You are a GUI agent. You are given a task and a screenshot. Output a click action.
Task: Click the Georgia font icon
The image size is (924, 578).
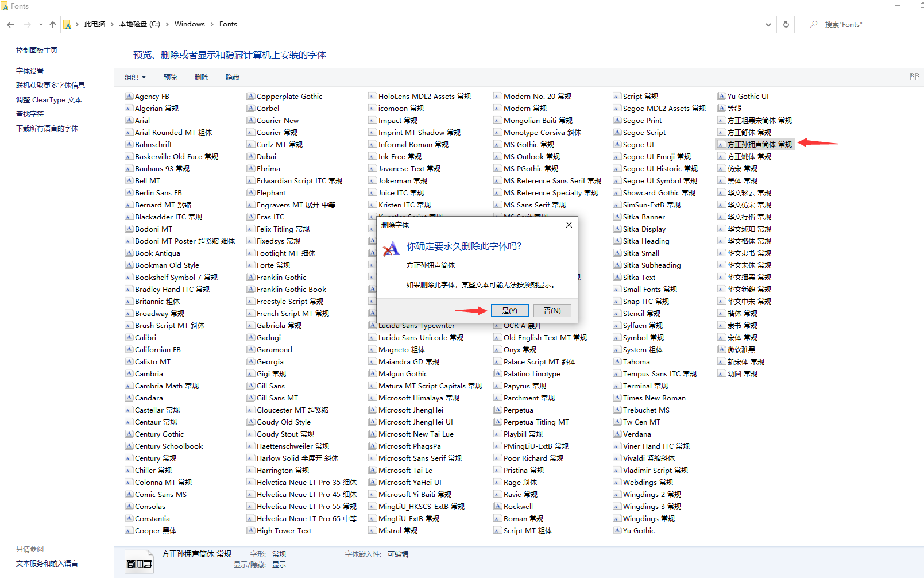(x=251, y=362)
